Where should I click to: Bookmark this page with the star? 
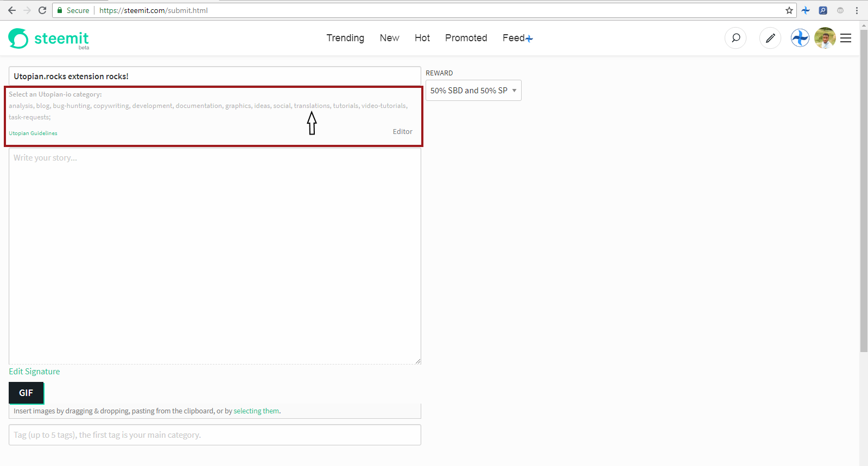coord(789,10)
